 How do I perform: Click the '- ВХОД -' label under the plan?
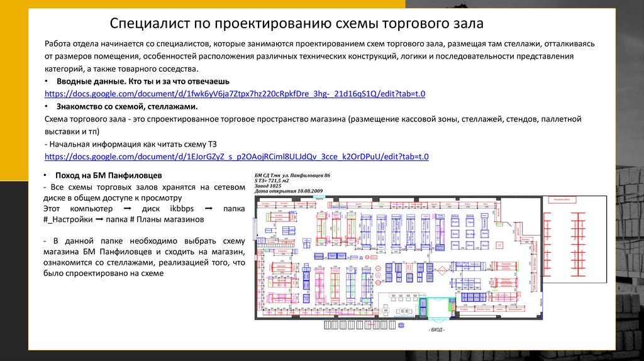point(436,330)
